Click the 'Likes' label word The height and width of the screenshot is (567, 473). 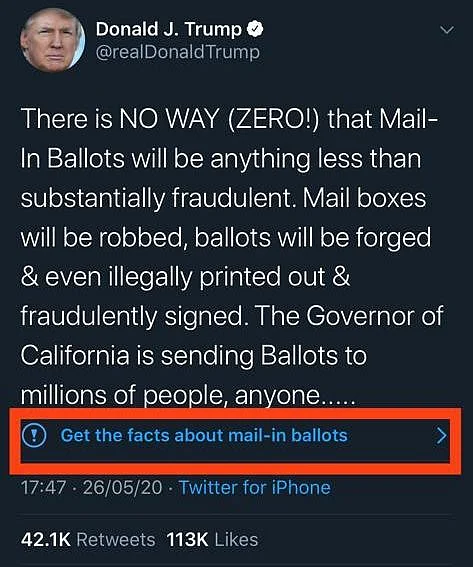coord(236,540)
